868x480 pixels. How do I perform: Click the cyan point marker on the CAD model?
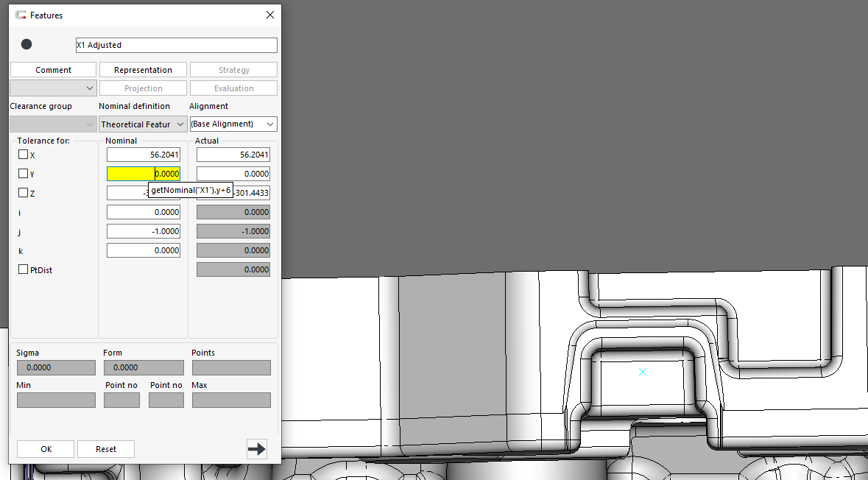coord(643,373)
